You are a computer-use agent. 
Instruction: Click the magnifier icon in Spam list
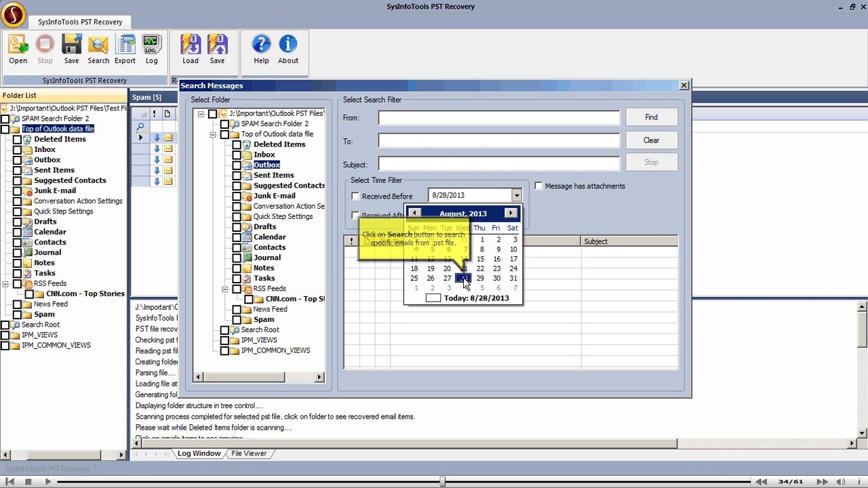coord(140,126)
